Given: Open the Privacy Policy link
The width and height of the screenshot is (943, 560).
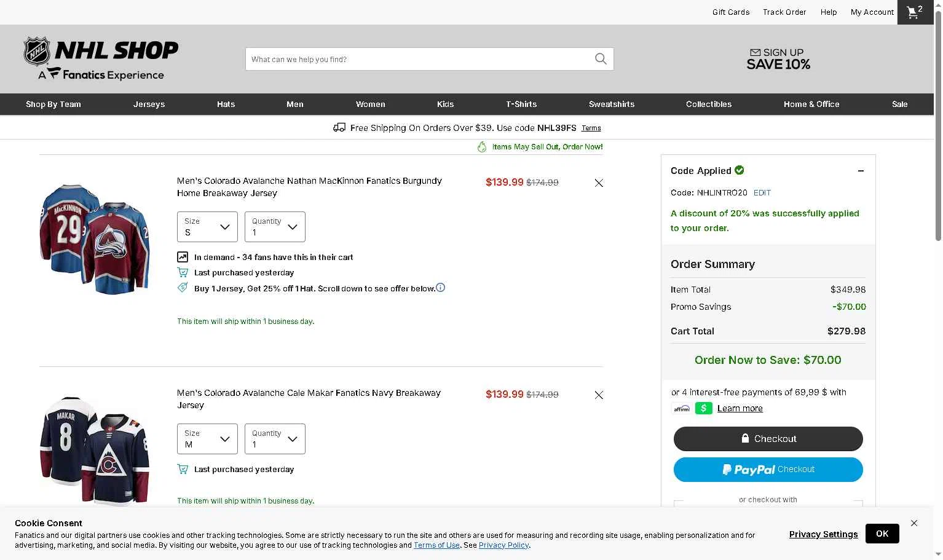Looking at the screenshot, I should (x=504, y=545).
